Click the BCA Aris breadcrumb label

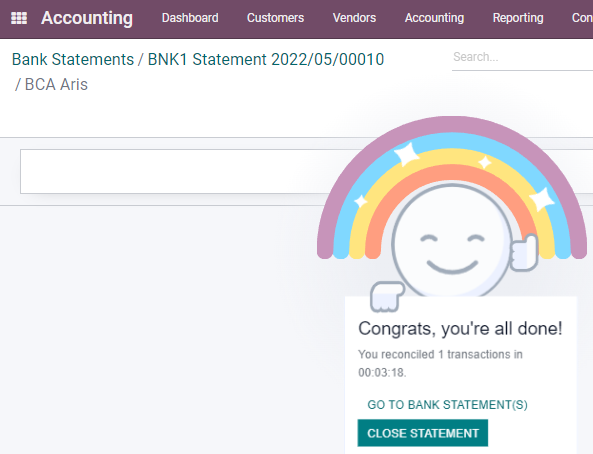pyautogui.click(x=56, y=84)
